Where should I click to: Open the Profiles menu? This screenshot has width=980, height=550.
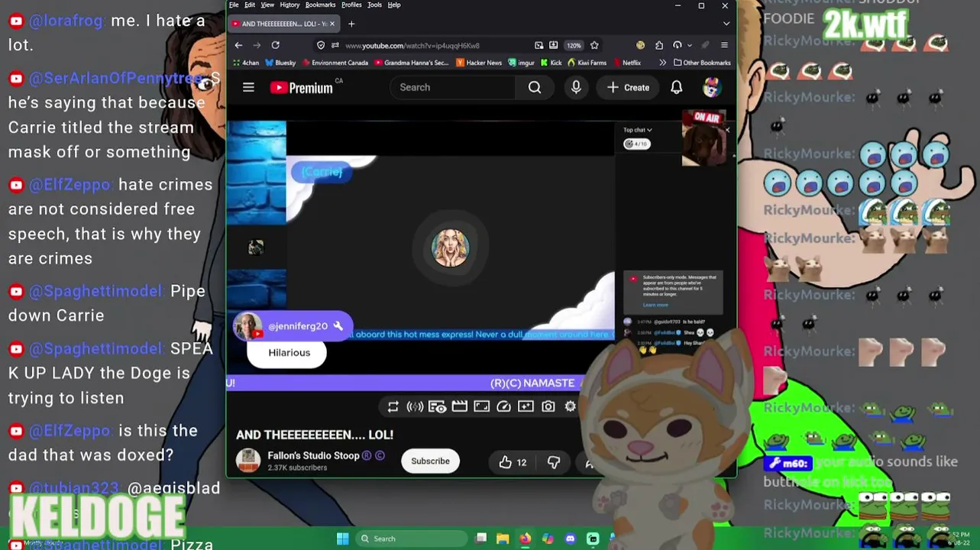pyautogui.click(x=351, y=5)
